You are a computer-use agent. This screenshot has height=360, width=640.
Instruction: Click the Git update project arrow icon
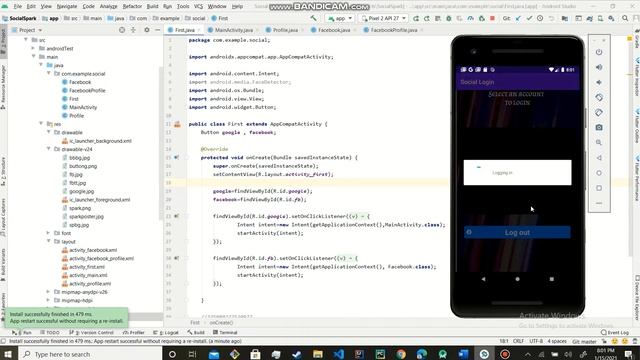tap(518, 18)
